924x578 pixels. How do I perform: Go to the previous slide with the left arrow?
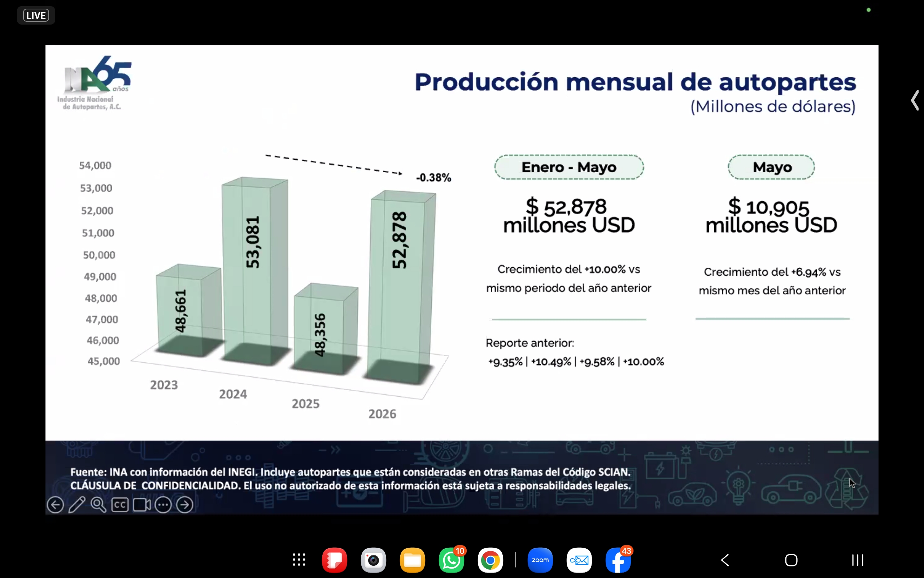point(55,505)
